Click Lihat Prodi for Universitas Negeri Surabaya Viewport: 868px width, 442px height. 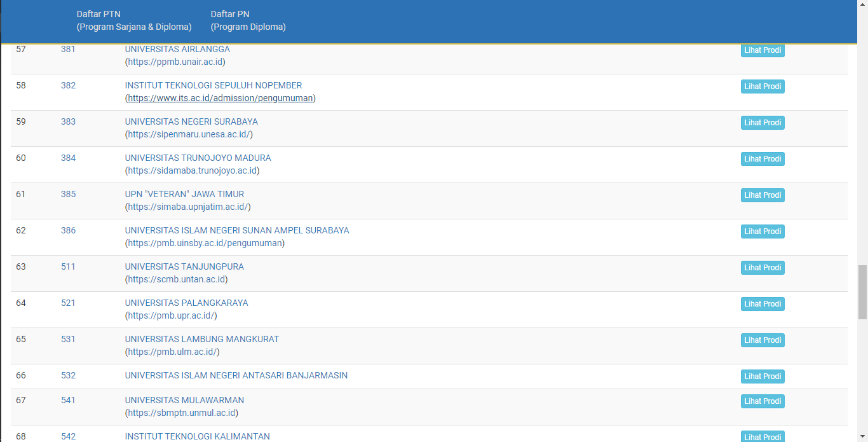pos(763,123)
